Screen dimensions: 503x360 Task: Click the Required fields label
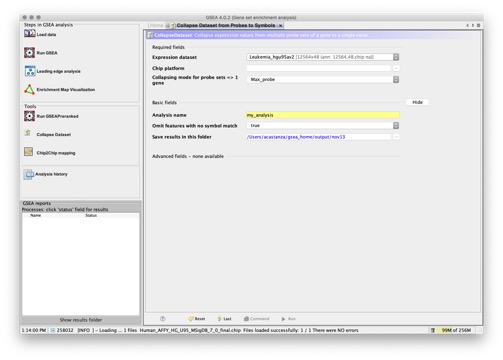pos(168,47)
